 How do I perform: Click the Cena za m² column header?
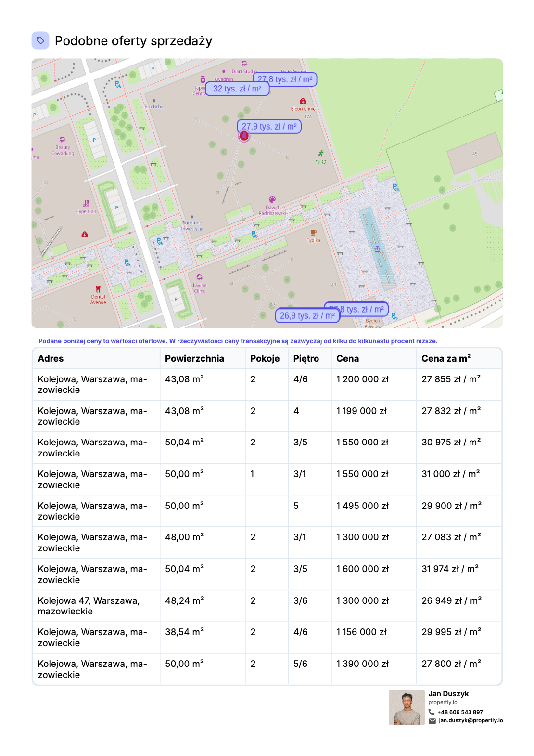[x=446, y=358]
